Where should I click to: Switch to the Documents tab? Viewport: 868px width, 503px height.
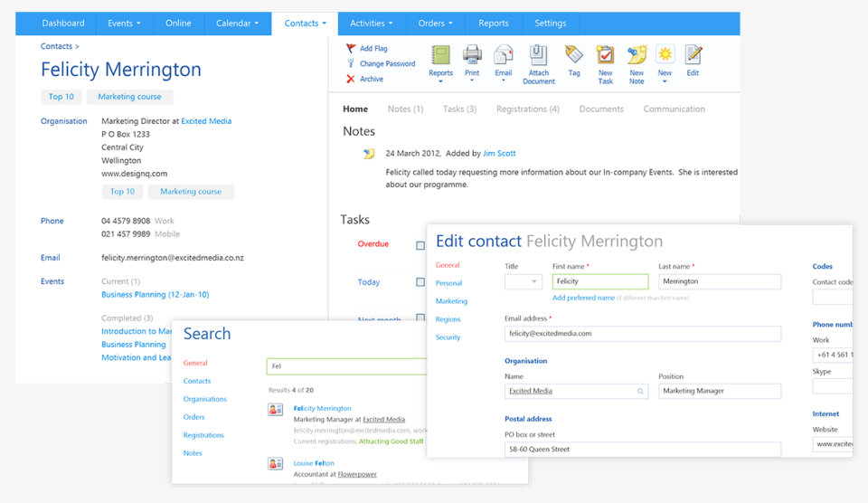[601, 109]
